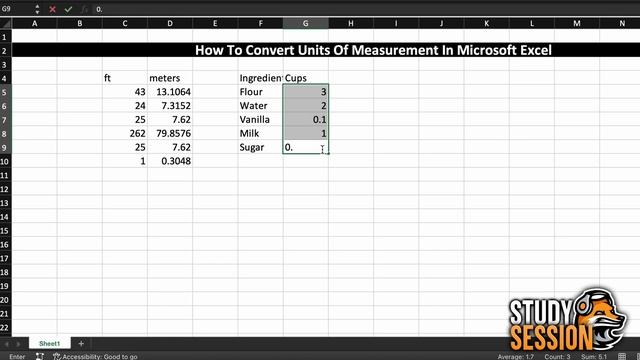Add a new sheet with the plus button
The image size is (640, 360).
(x=81, y=343)
